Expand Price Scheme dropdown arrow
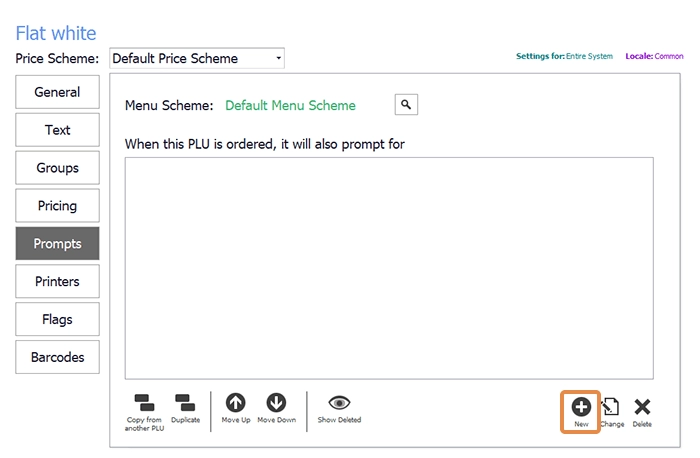The height and width of the screenshot is (458, 700). [279, 58]
